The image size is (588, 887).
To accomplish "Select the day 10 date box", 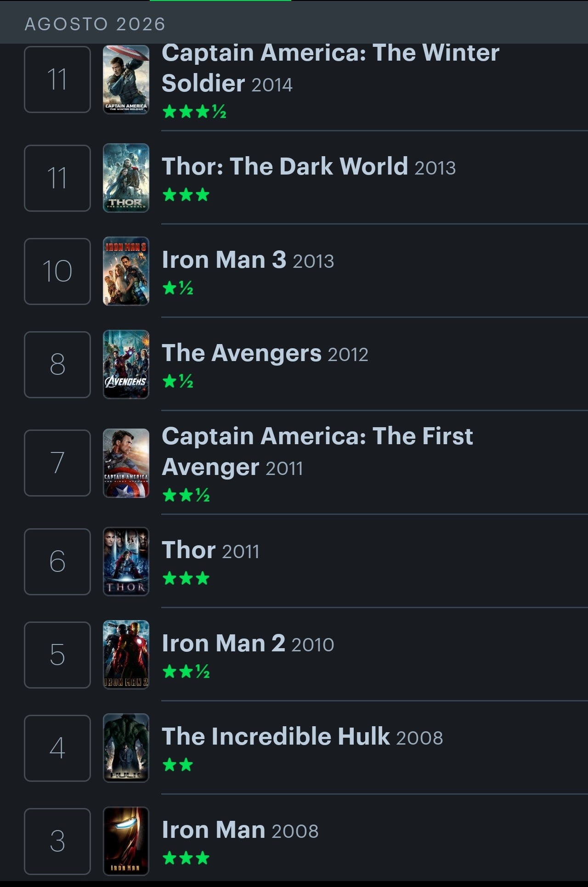I will tap(57, 271).
